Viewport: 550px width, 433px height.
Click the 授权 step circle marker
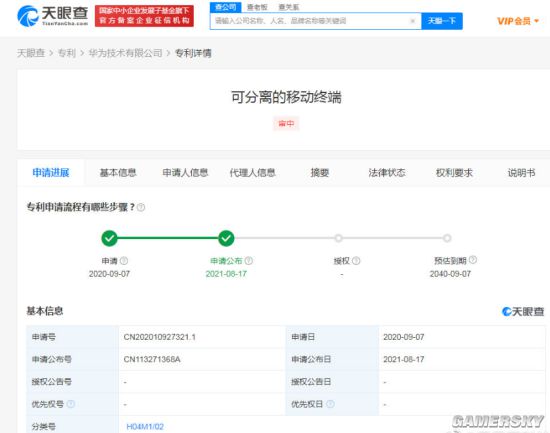[338, 238]
